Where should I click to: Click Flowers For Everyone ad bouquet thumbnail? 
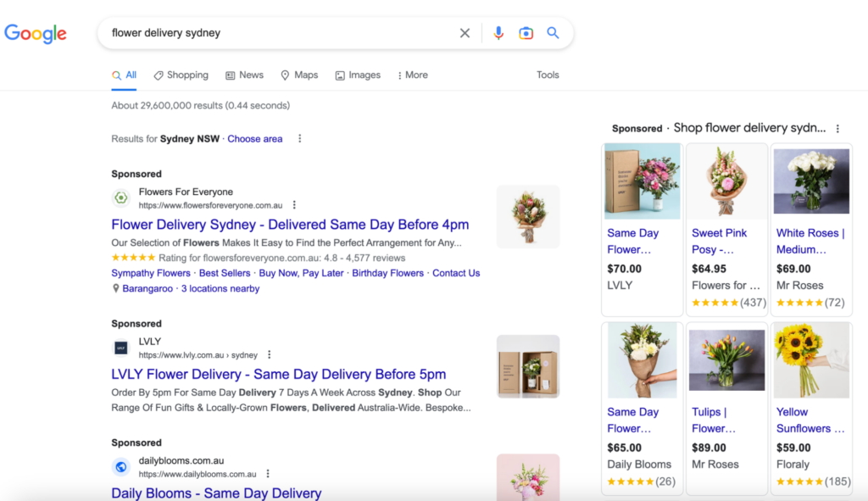coord(528,217)
